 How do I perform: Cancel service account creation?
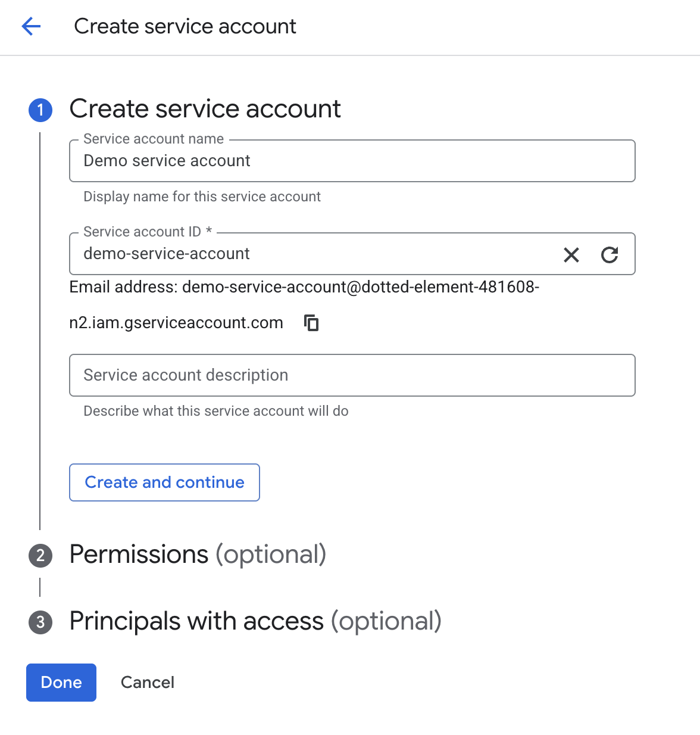pyautogui.click(x=148, y=683)
